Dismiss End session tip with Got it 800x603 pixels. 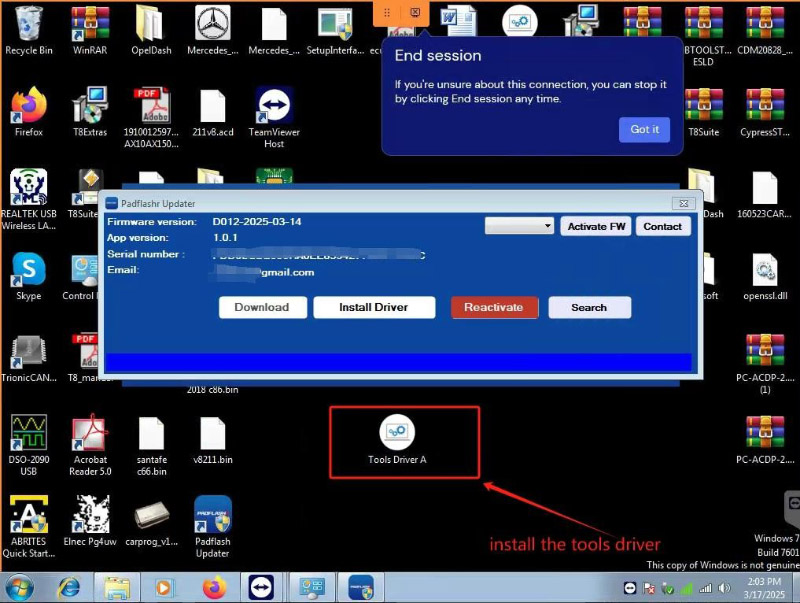point(644,129)
